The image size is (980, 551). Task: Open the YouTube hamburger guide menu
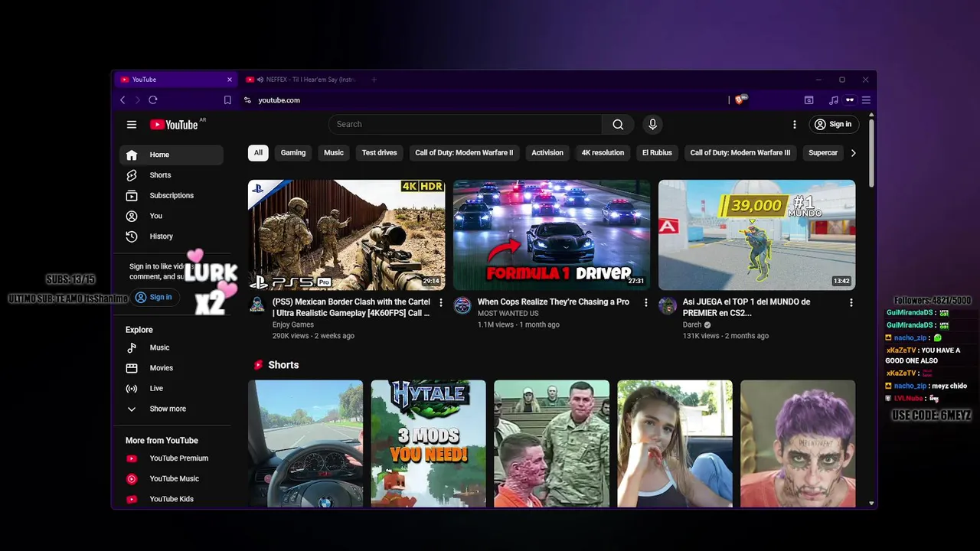tap(132, 124)
